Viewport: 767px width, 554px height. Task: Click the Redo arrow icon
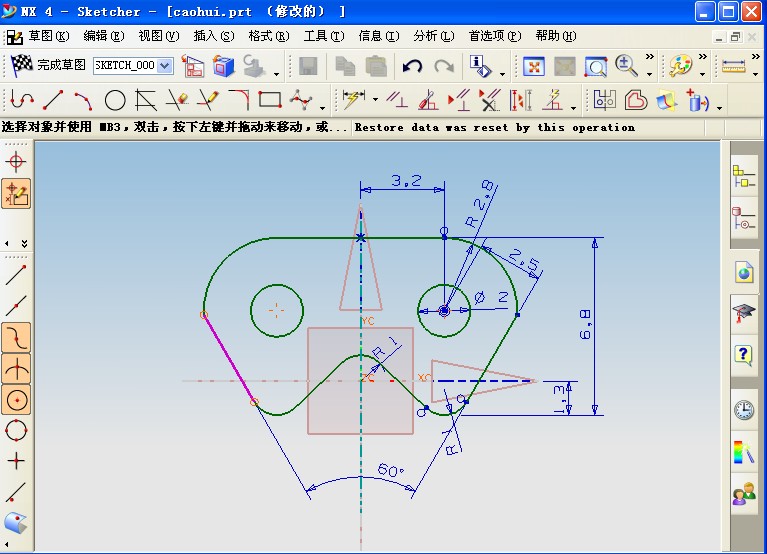pyautogui.click(x=443, y=66)
